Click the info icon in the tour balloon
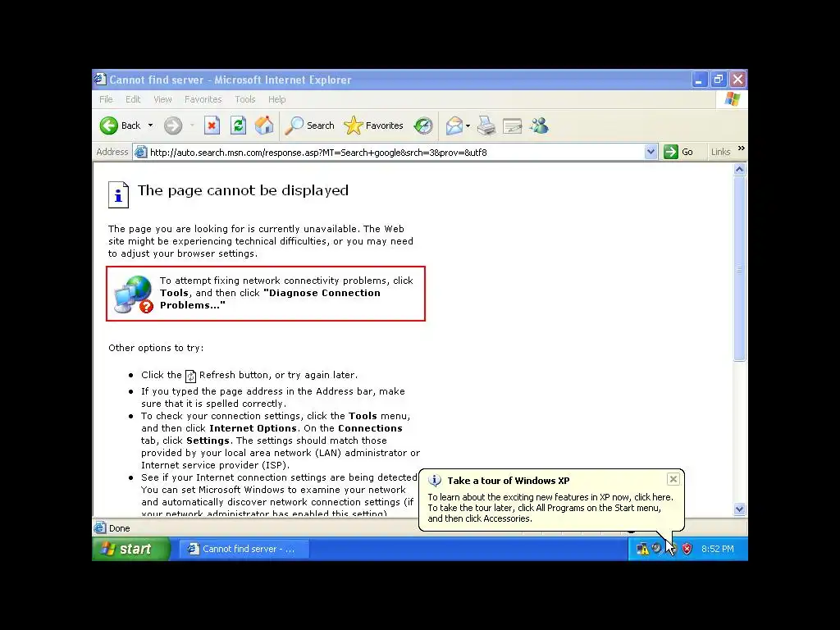The width and height of the screenshot is (840, 630). [435, 481]
